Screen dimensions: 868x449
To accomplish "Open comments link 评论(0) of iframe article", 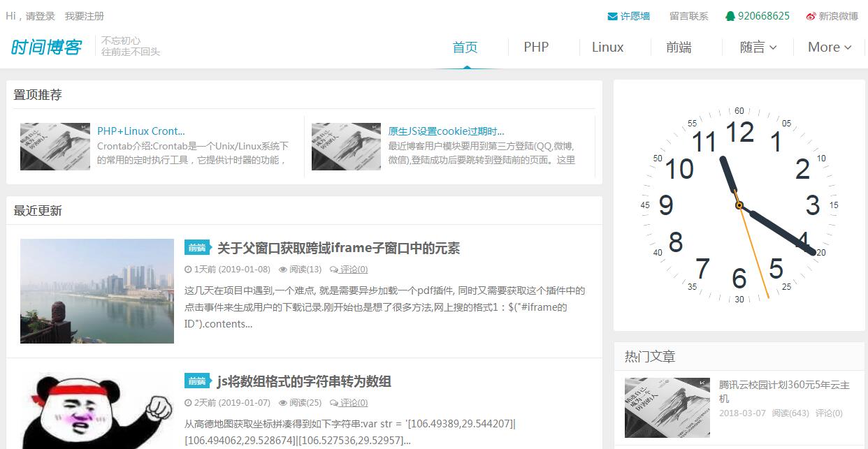I will tap(354, 270).
